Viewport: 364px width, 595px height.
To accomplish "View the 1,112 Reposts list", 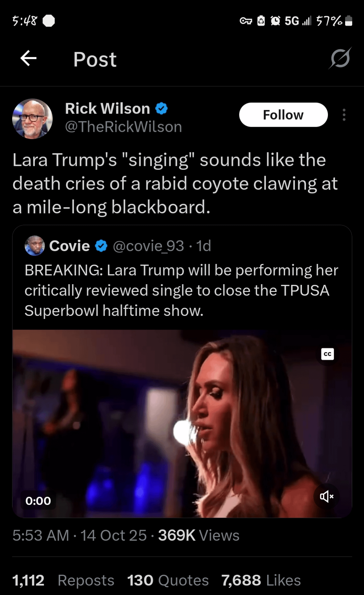I will click(63, 581).
